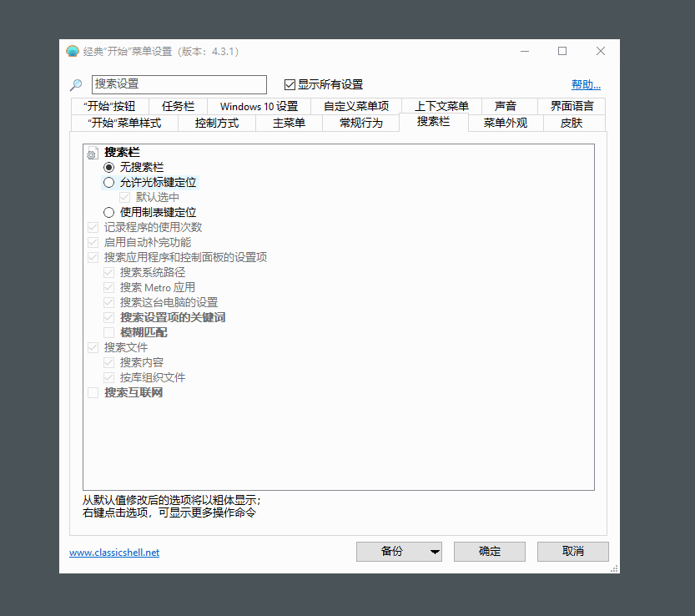The height and width of the screenshot is (616, 695).
Task: Select the 允许光标键定位 option
Action: [109, 182]
